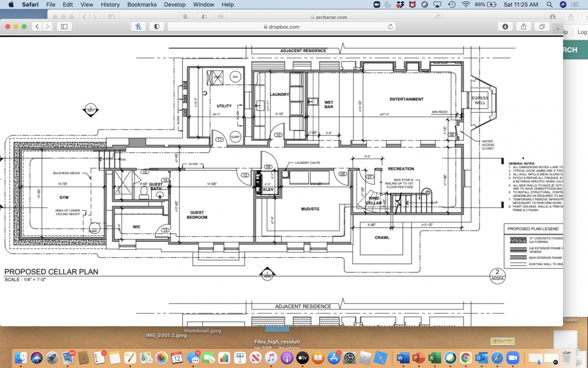Open the Bookmarks menu
The height and width of the screenshot is (368, 588).
pos(142,5)
